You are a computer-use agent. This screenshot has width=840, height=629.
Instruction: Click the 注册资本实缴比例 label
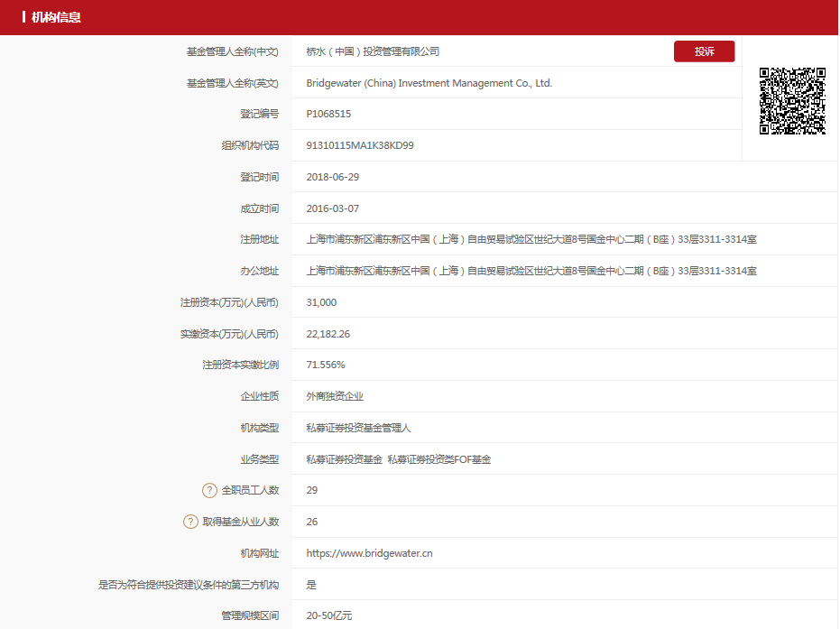(241, 365)
